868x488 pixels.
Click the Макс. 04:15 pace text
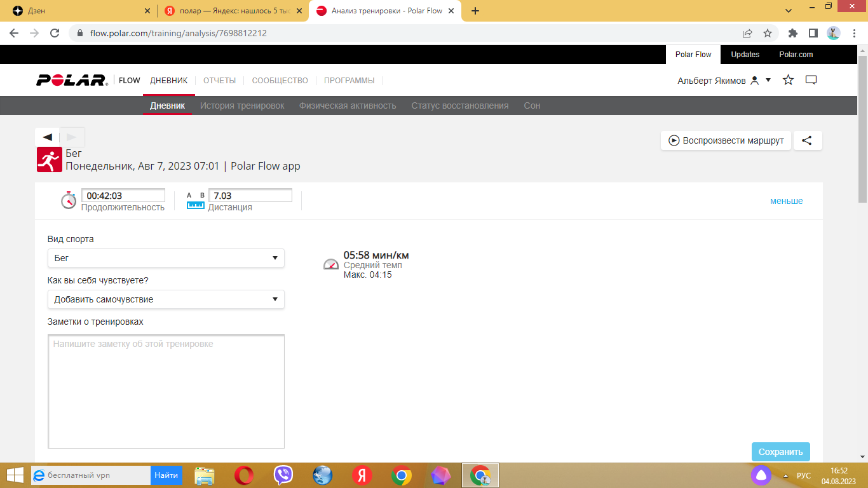pos(368,274)
